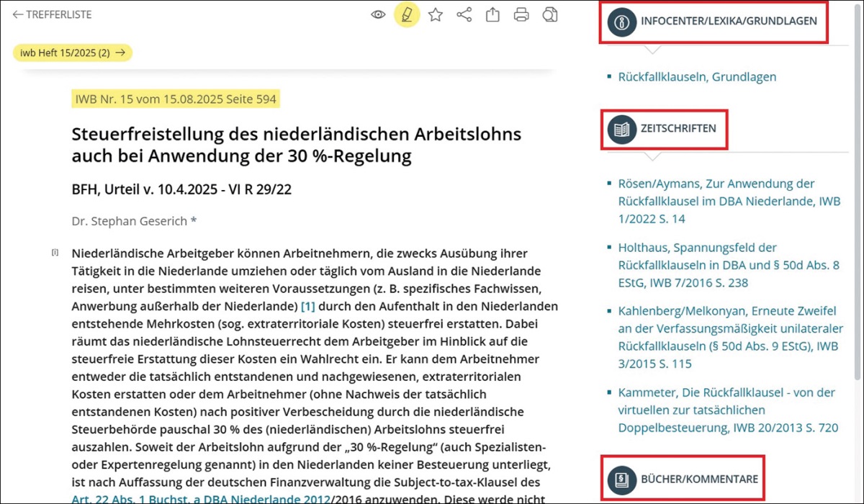
Task: Collapse the ZEITSCHRIFTEN section header
Action: click(x=678, y=130)
